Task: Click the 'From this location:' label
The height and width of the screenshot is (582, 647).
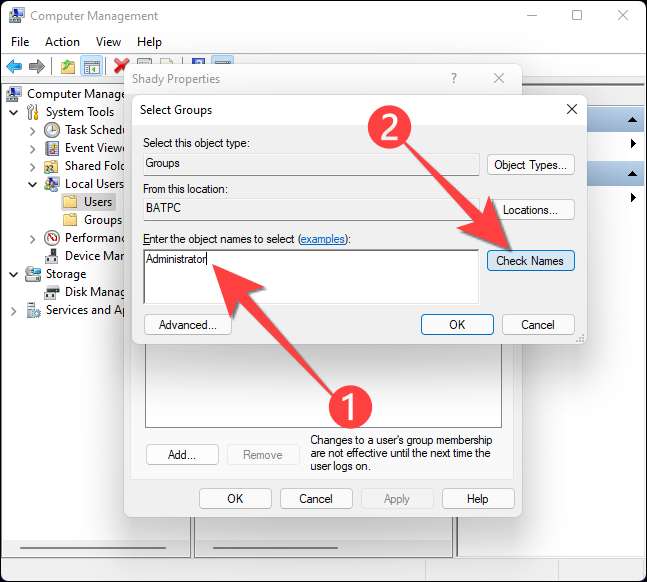Action: tap(185, 189)
